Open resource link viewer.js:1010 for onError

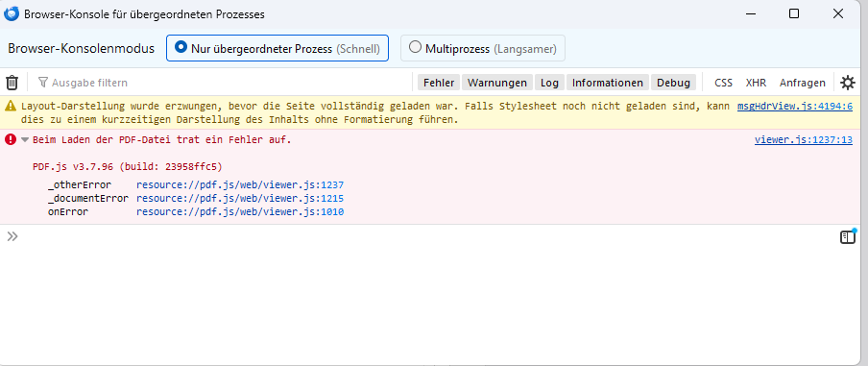point(240,211)
